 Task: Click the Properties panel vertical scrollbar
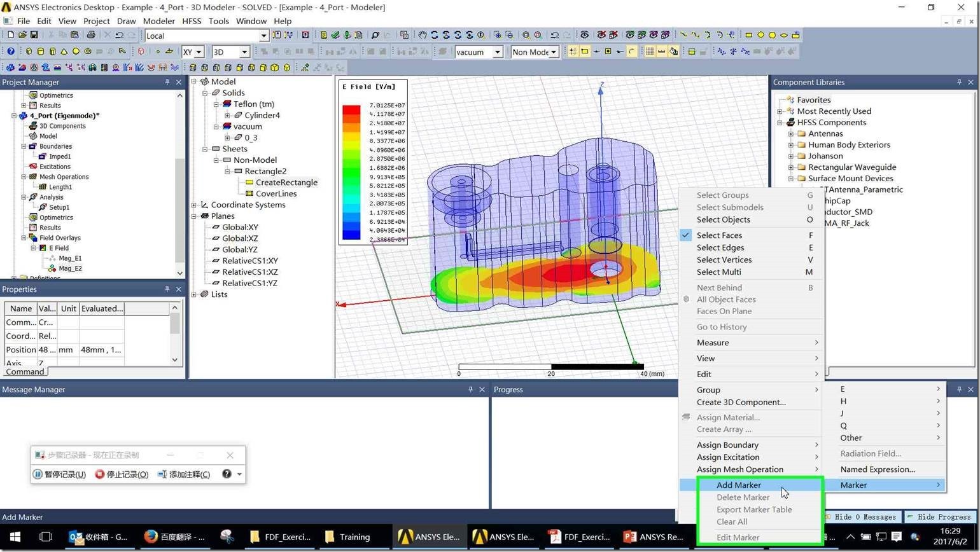tap(175, 333)
